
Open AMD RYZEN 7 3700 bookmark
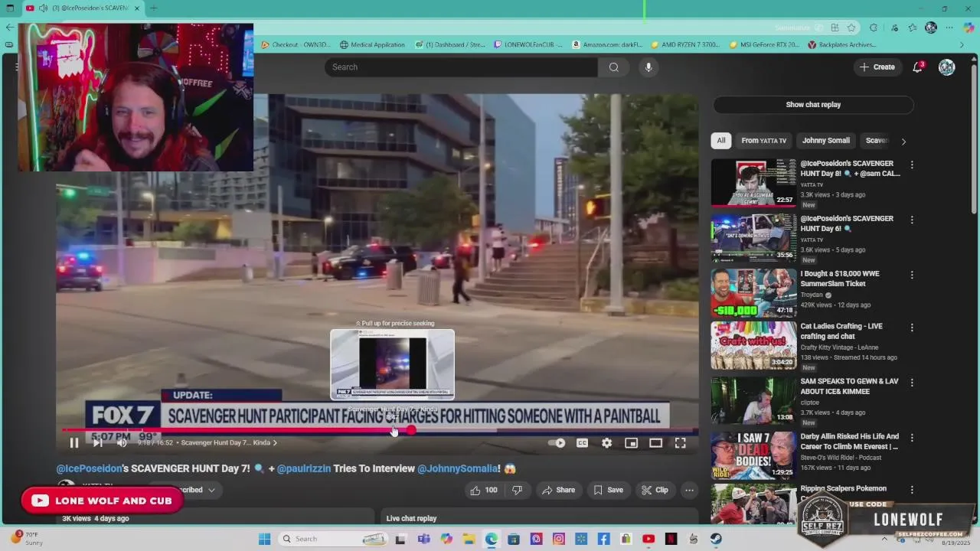(x=685, y=44)
